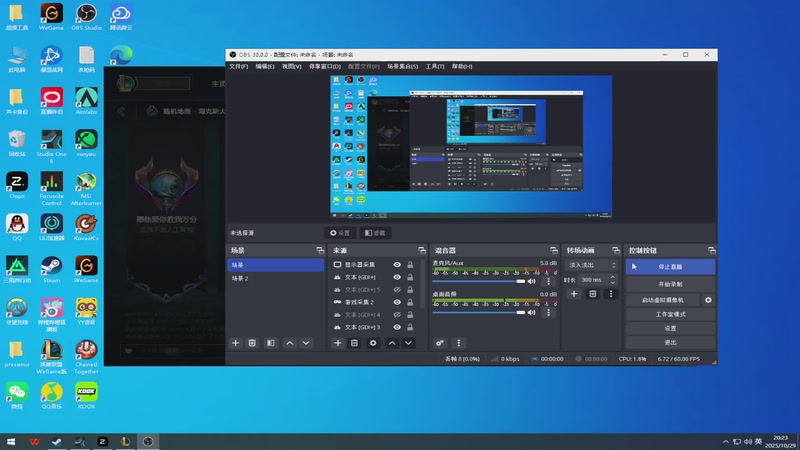This screenshot has height=450, width=800.
Task: Click the 停止直播 button
Action: point(670,267)
